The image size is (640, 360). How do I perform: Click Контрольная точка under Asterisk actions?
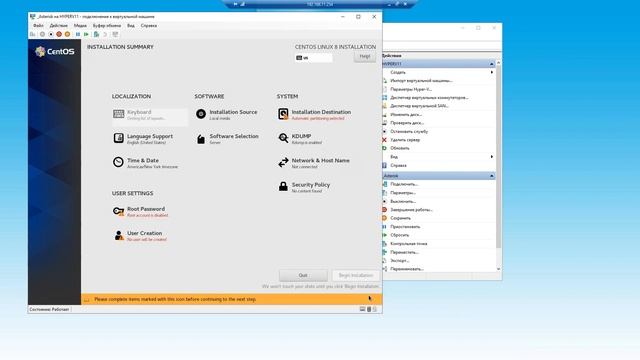click(x=409, y=244)
